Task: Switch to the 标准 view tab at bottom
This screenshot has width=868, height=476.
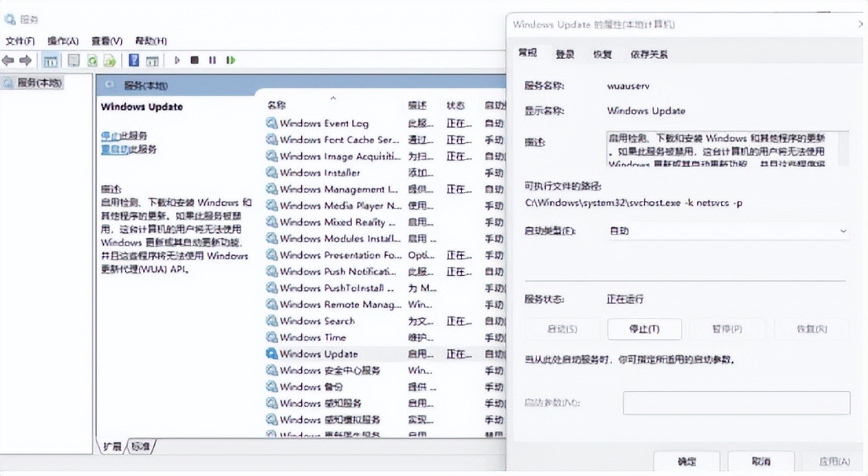Action: 140,446
